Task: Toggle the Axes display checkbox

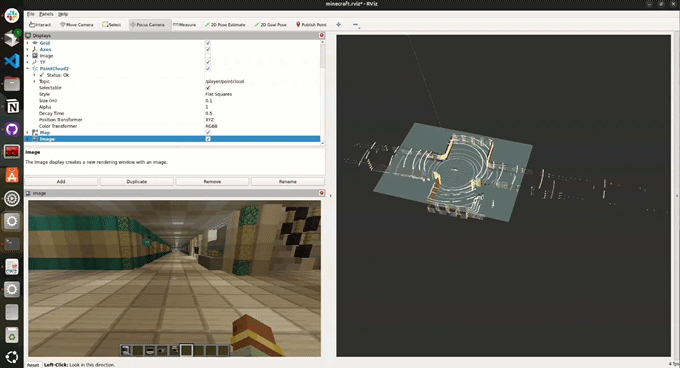Action: coord(208,49)
